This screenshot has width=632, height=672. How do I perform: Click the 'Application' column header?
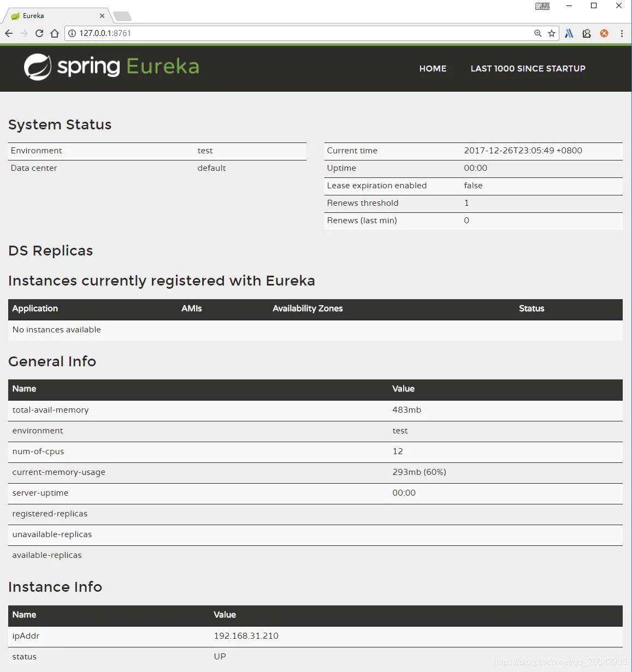(35, 308)
